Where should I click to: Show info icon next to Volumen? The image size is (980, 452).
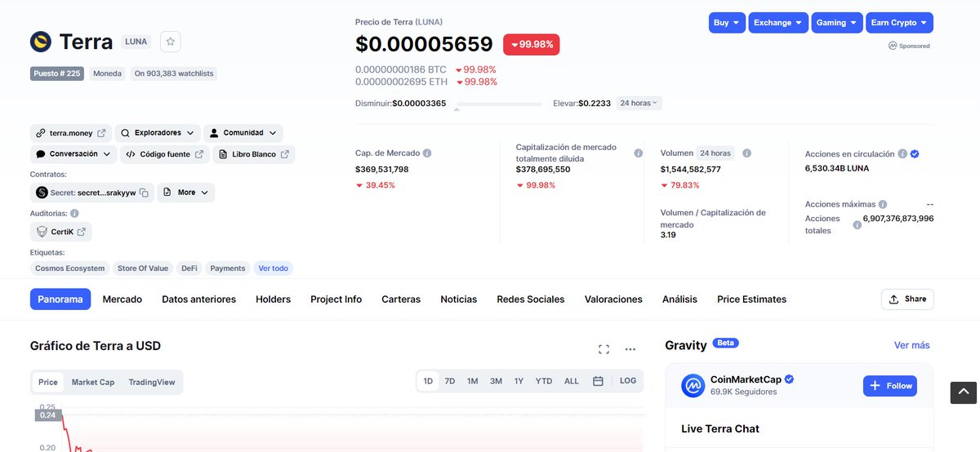(746, 153)
